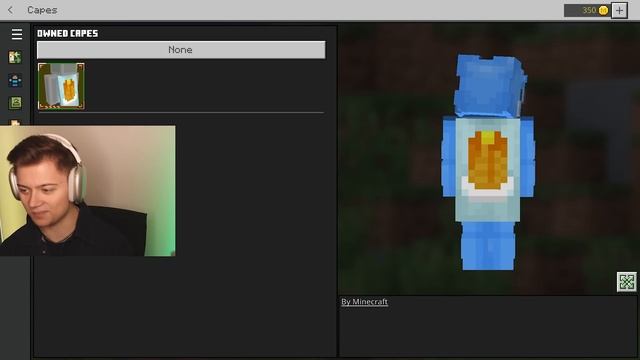The width and height of the screenshot is (640, 360).
Task: Toggle fullscreen character preview icon
Action: pos(627,282)
